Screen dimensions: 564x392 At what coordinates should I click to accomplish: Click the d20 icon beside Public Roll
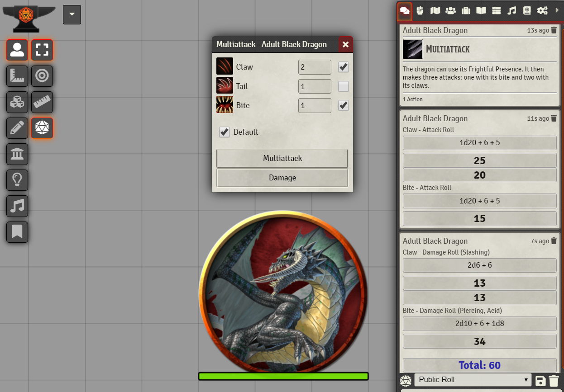coord(406,380)
